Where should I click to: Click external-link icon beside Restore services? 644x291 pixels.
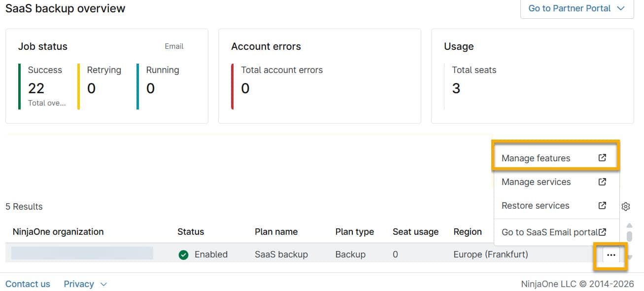[602, 205]
